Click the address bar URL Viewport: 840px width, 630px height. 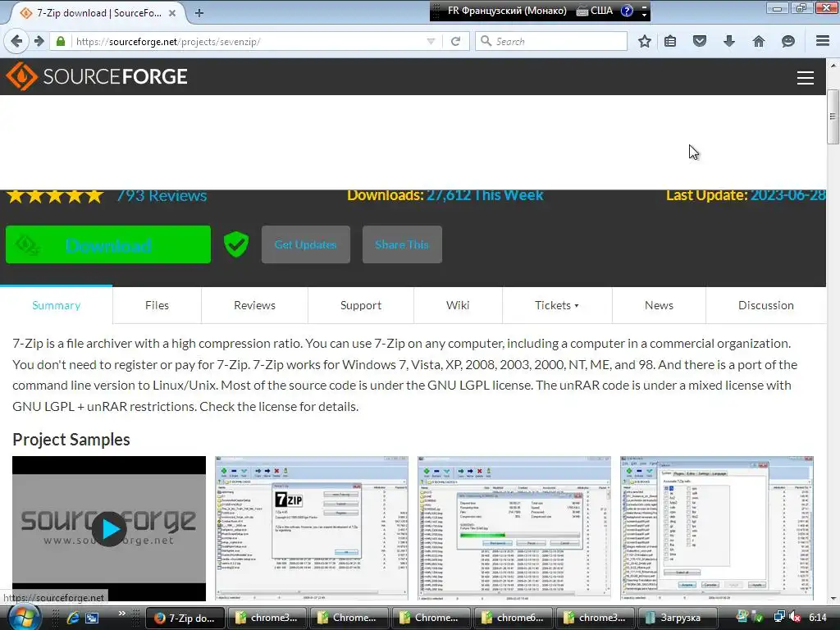click(168, 41)
